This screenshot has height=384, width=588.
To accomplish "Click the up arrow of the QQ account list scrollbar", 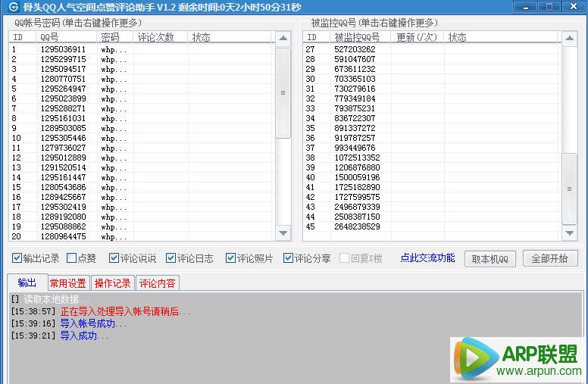I will 283,38.
